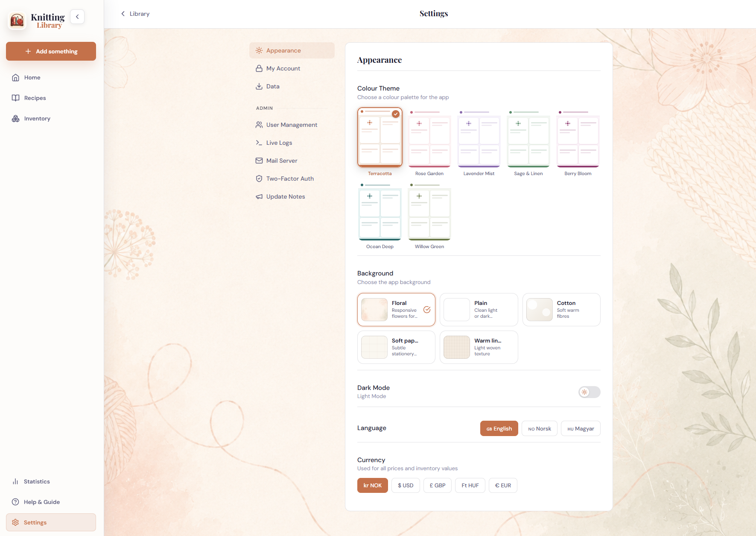Open Home from the sidebar
The image size is (756, 536).
coord(51,77)
